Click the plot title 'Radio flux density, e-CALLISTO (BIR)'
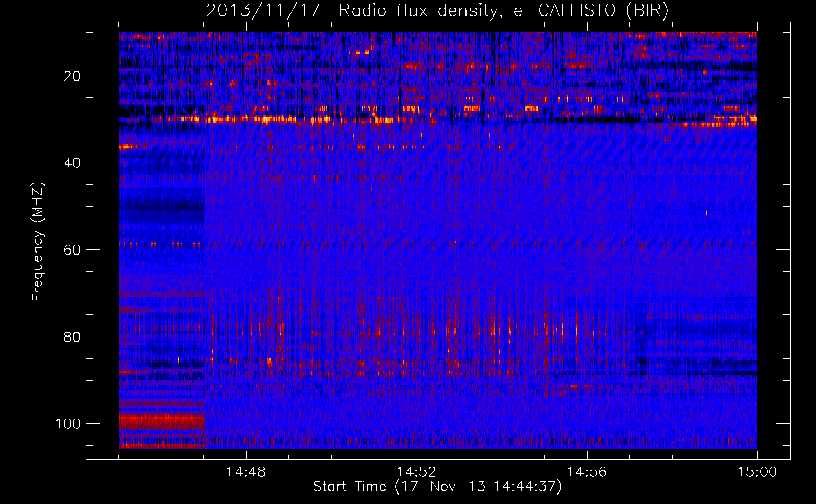Viewport: 816px width, 504px height. pyautogui.click(x=503, y=11)
